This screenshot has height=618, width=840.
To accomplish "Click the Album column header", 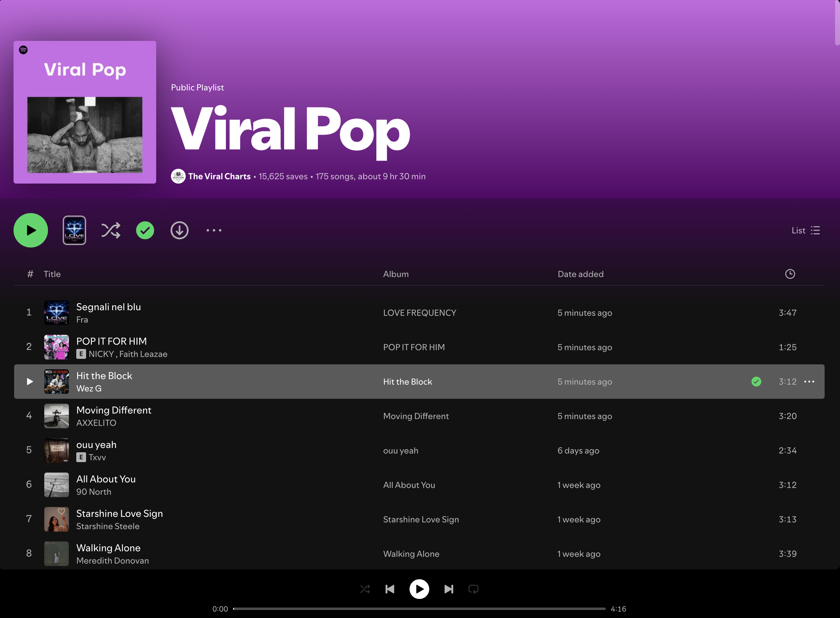I will (396, 274).
